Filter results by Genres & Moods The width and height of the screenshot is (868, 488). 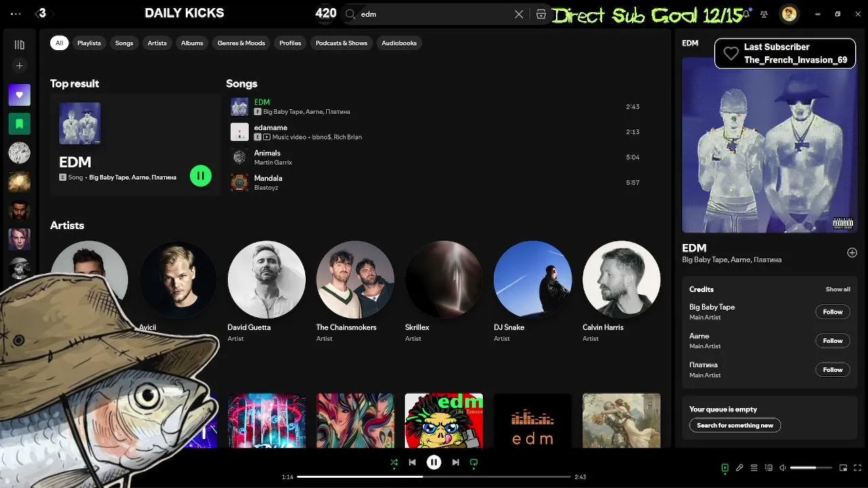241,43
